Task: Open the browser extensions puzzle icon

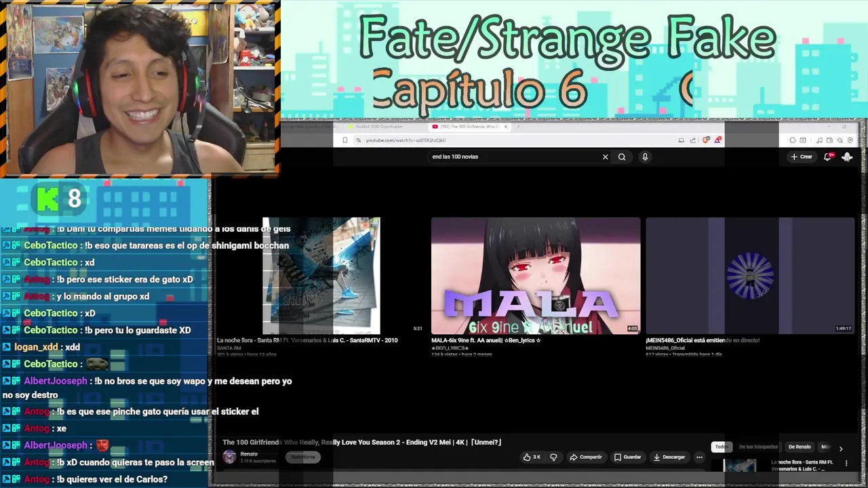Action: [x=792, y=140]
